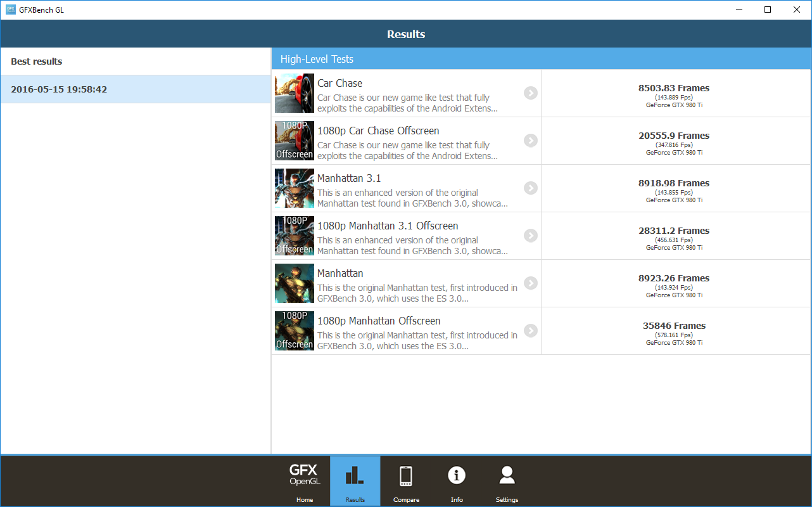Close the GFXBench GL window

[x=797, y=10]
